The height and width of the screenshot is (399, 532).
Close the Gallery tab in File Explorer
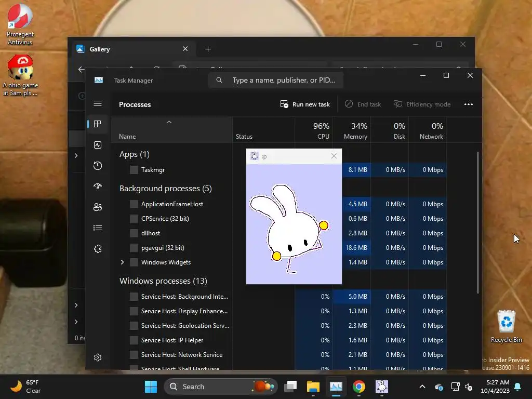[185, 49]
